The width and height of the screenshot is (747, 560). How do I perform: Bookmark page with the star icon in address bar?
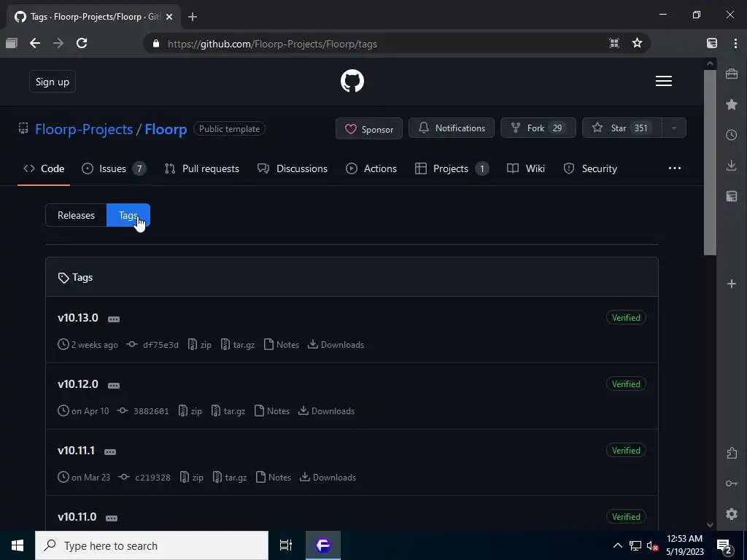[x=637, y=43]
